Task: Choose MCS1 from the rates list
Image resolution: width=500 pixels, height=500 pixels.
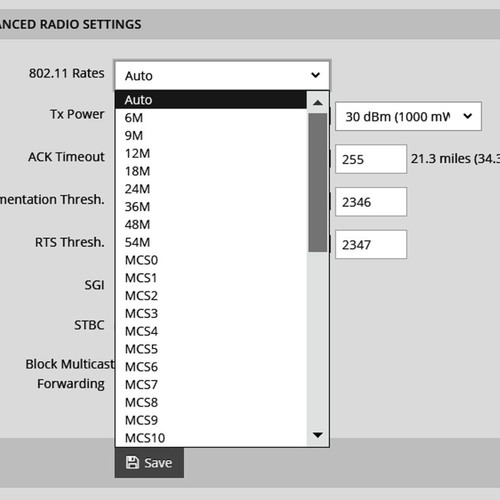Action: (x=211, y=278)
